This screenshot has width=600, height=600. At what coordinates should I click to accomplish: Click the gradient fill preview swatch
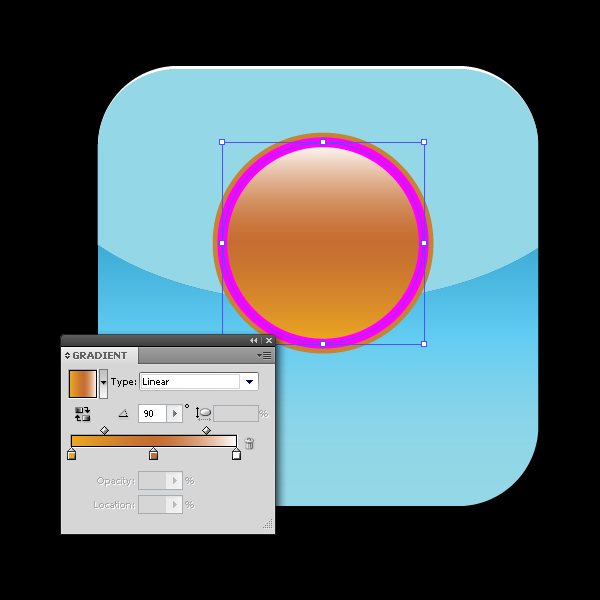point(83,383)
